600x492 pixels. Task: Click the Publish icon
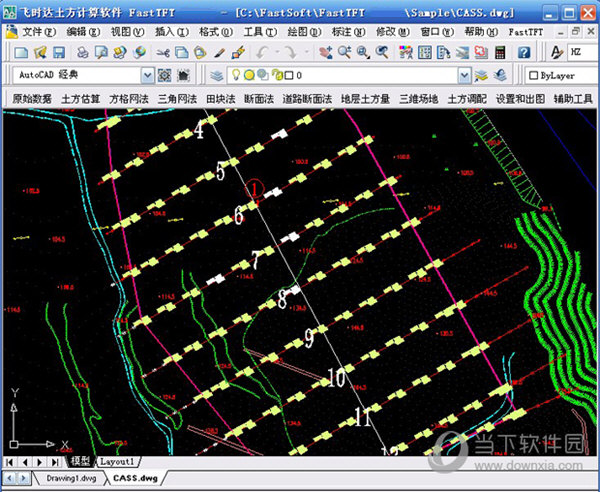[120, 52]
